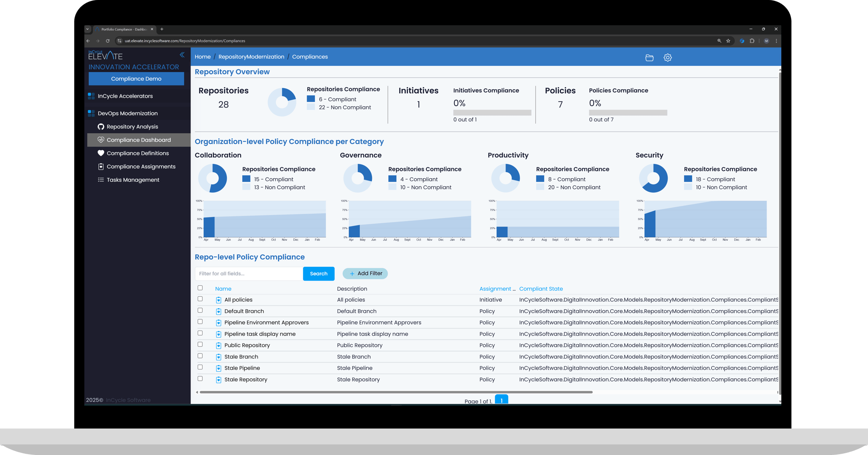Open the browser tab list dropdown arrow
The width and height of the screenshot is (868, 455).
[x=88, y=29]
